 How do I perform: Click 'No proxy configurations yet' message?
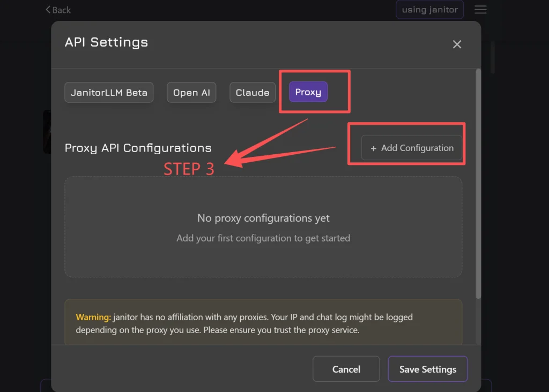point(263,218)
